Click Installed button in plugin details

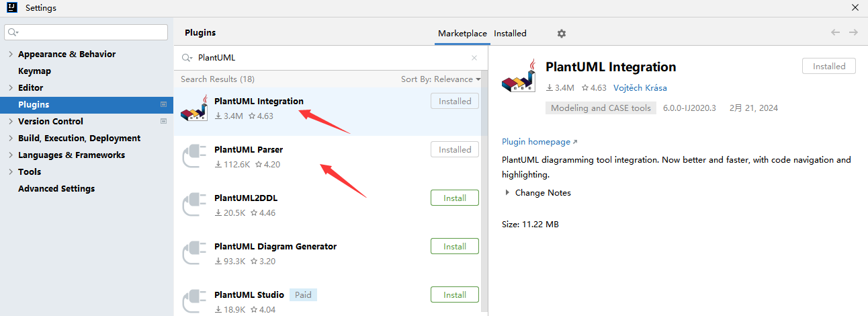(829, 66)
